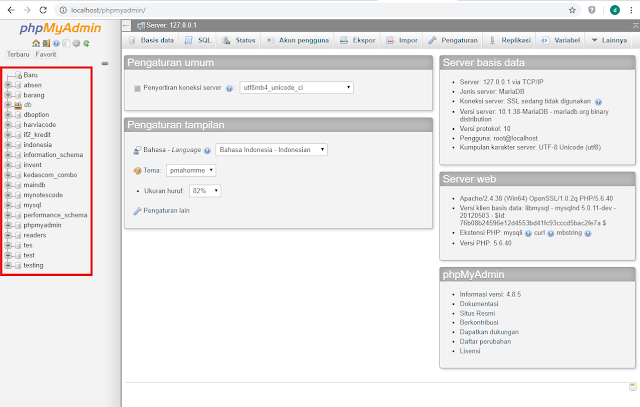Click the link-with-main-panel chain icon
The height and width of the screenshot is (407, 640).
(x=105, y=64)
